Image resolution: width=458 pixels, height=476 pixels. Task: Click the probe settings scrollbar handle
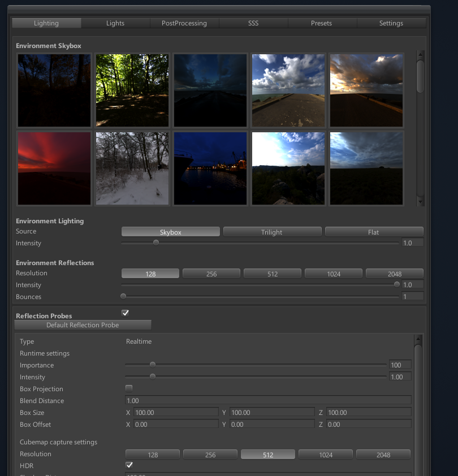(418, 410)
